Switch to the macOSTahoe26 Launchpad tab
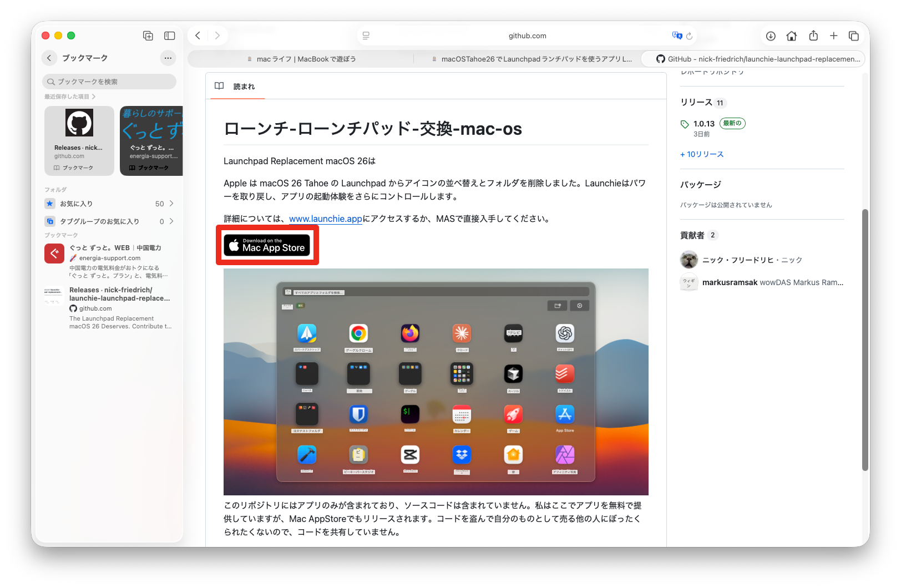901x588 pixels. pyautogui.click(x=532, y=59)
